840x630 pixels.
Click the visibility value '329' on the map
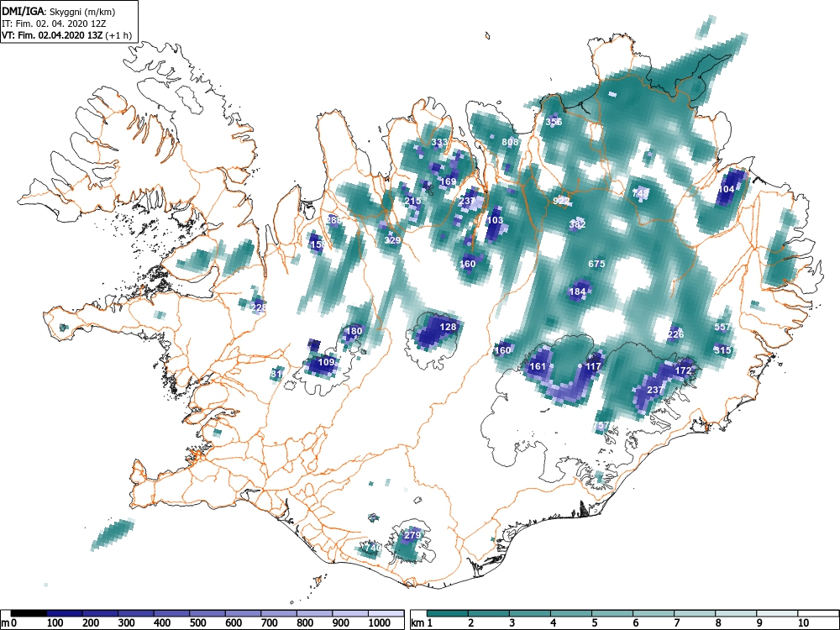(392, 240)
